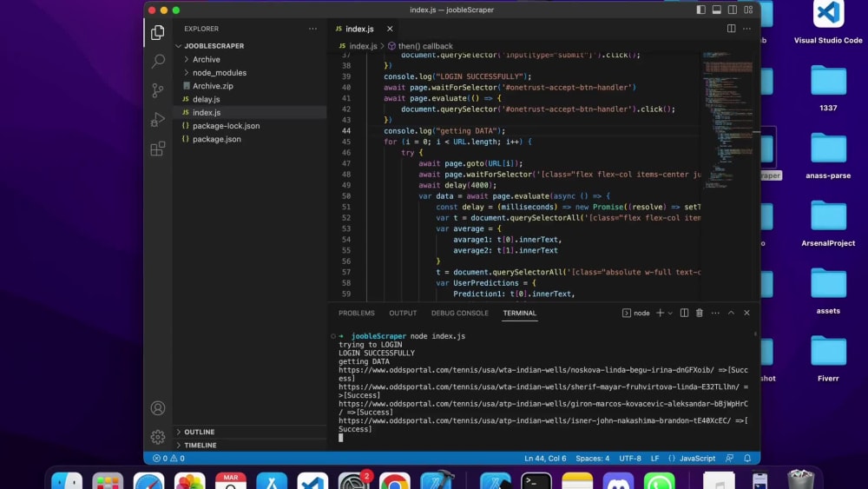The width and height of the screenshot is (868, 489).
Task: Open the Source Control view
Action: tap(158, 90)
